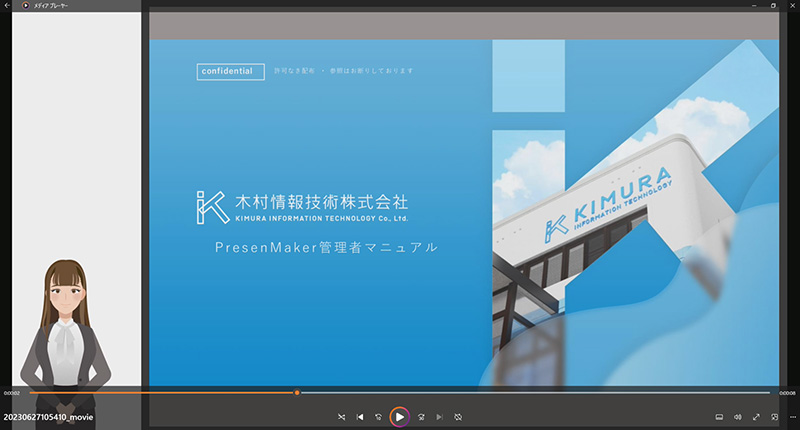Click the confidential badge in the video
Screen dimensions: 800x430
(x=231, y=72)
